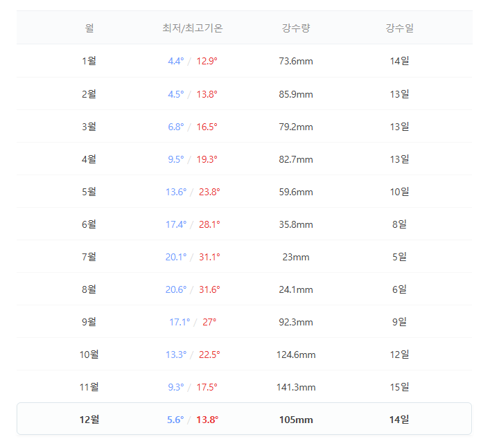The image size is (490, 448).
Task: Select the 8월 row label
Action: (x=89, y=289)
